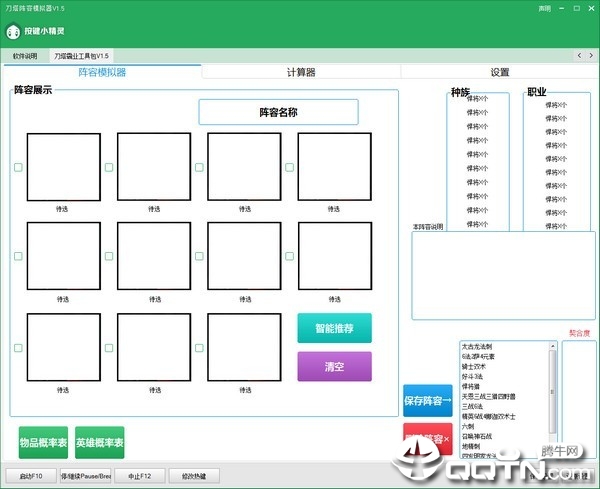Click the purple 清空 button
The height and width of the screenshot is (489, 600).
pyautogui.click(x=334, y=367)
